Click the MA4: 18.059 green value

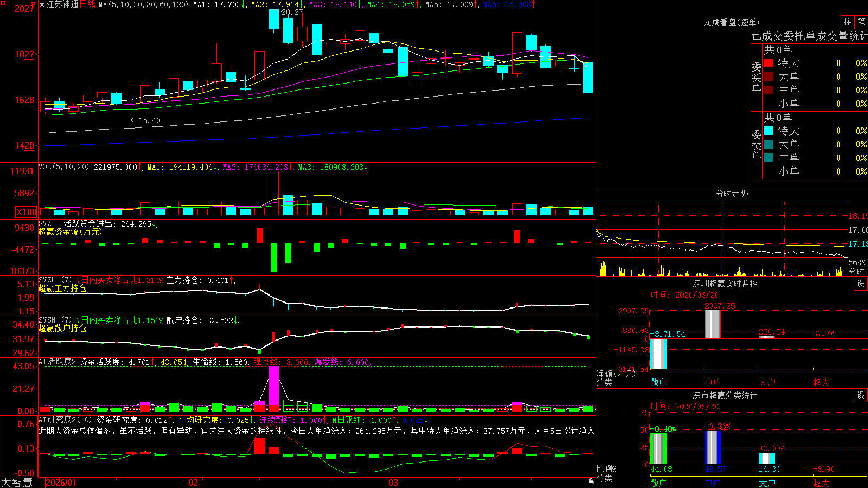394,4
